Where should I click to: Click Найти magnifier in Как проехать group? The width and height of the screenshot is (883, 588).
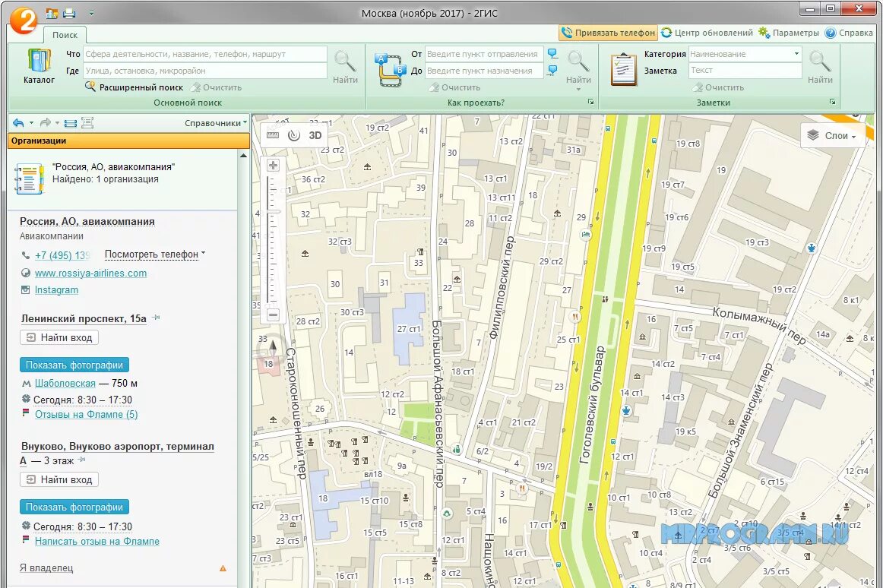[x=578, y=66]
